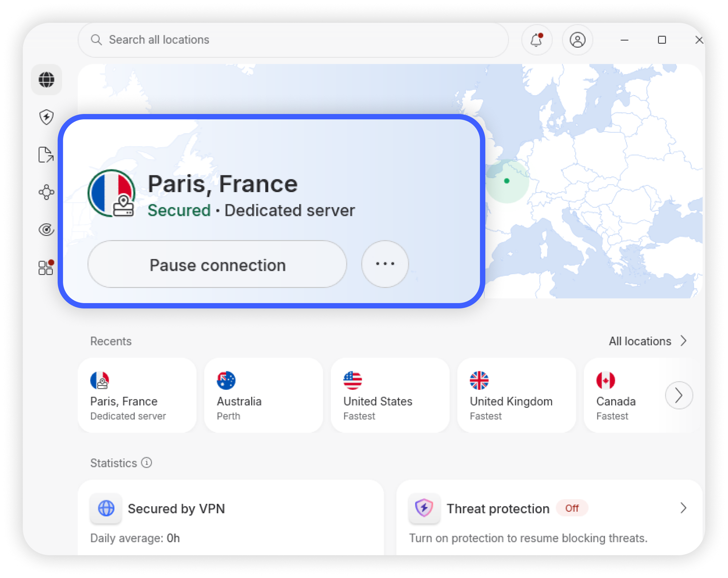Select Canada Fastest recent card

pos(625,395)
